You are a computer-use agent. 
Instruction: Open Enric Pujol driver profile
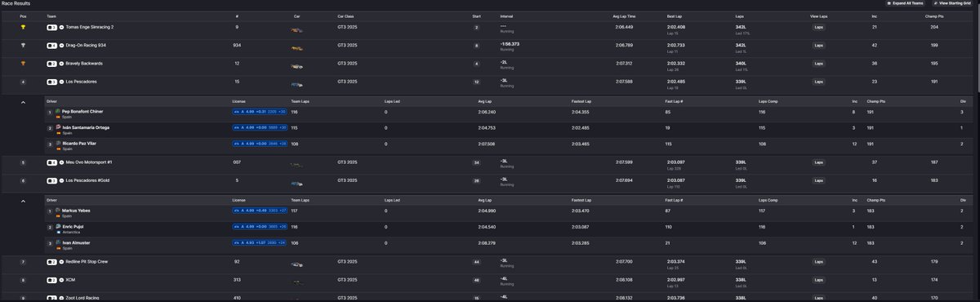pyautogui.click(x=73, y=226)
